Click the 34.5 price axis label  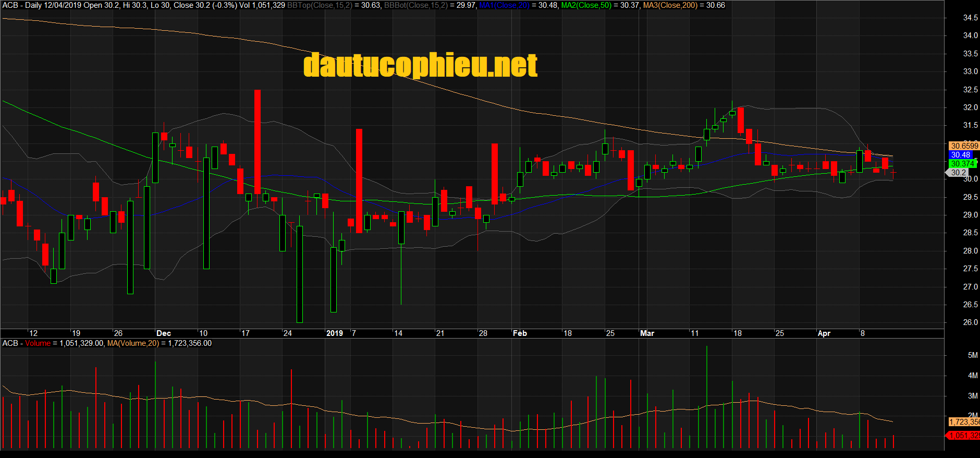click(x=970, y=18)
